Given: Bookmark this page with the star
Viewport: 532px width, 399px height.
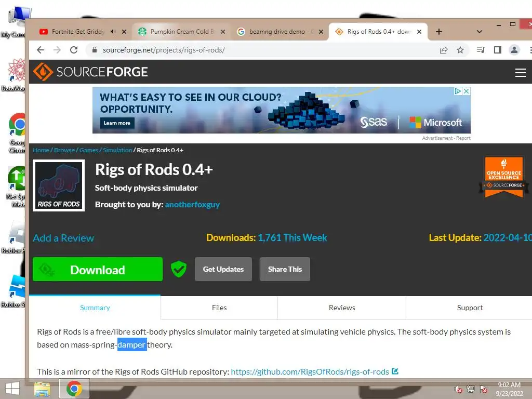Looking at the screenshot, I should tap(460, 50).
